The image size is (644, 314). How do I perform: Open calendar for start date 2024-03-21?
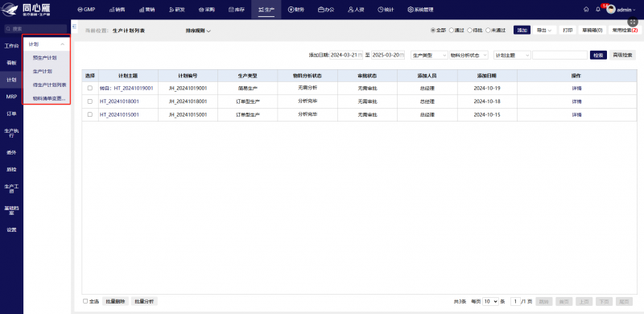(x=360, y=55)
